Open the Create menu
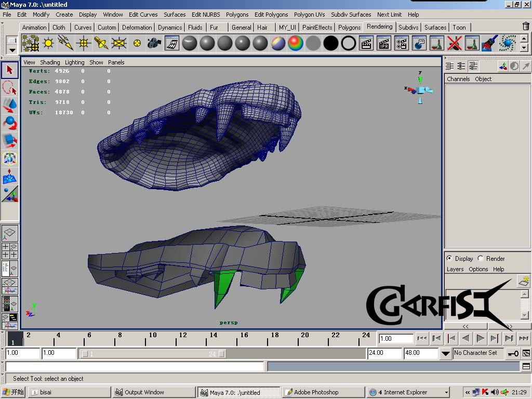 tap(64, 14)
